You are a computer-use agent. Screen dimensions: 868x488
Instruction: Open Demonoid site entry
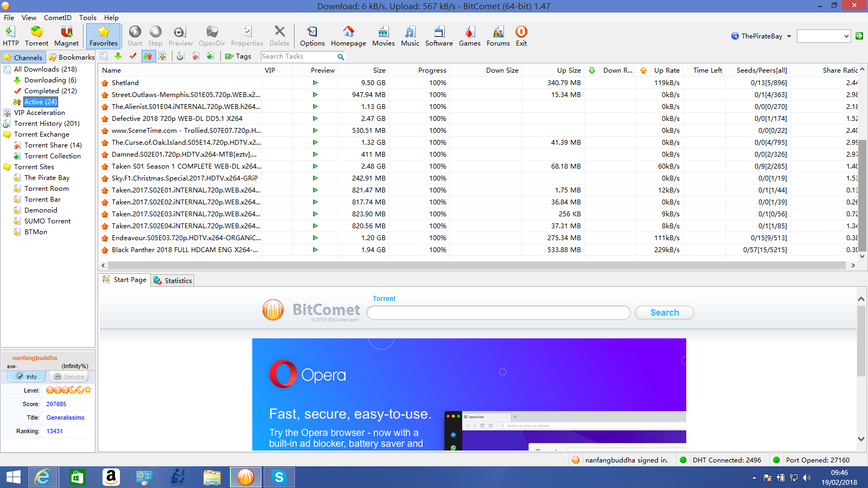coord(41,210)
